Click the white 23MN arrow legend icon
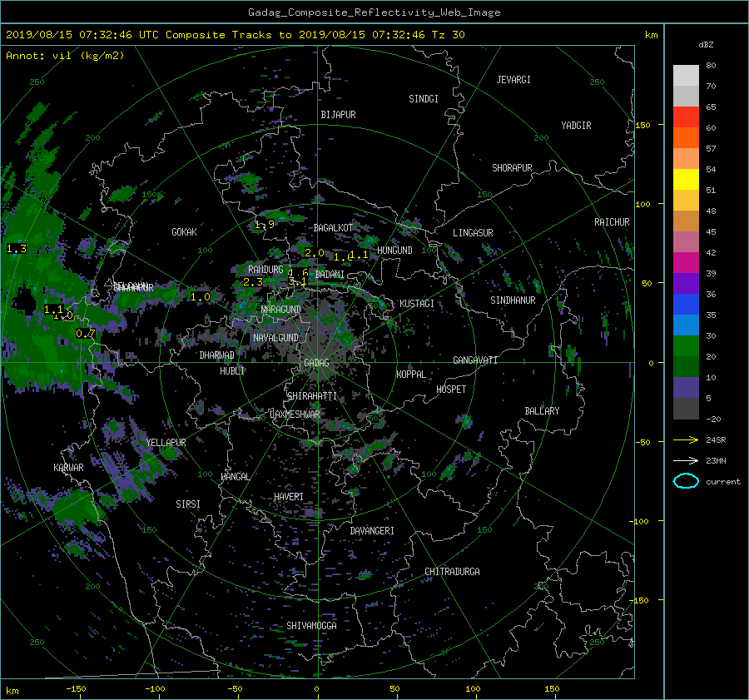Viewport: 749px width, 700px height. point(686,460)
